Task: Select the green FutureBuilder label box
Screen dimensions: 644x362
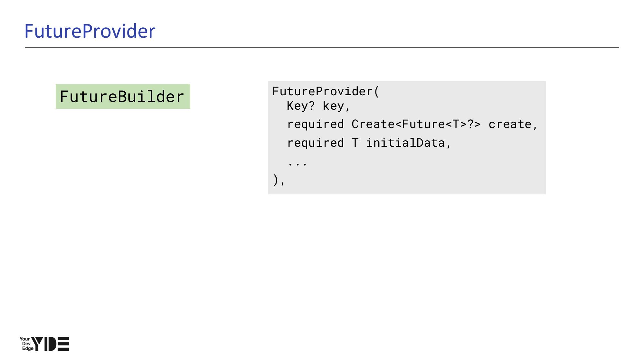Action: click(123, 97)
